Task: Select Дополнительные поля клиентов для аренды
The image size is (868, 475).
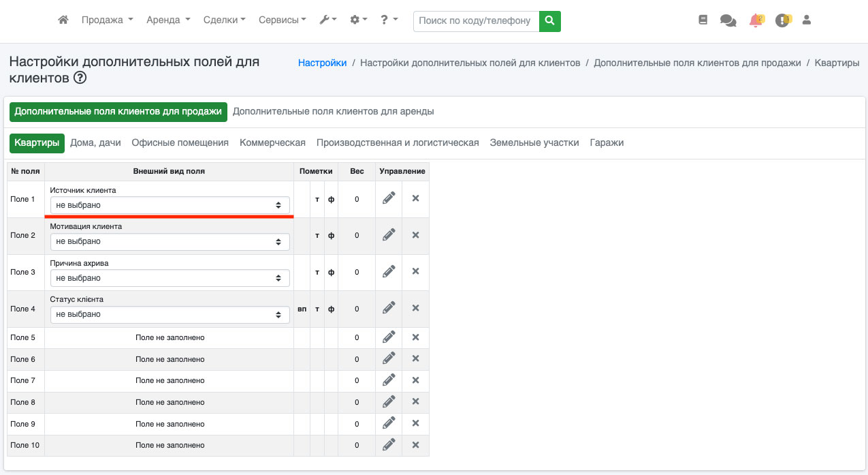Action: tap(333, 111)
